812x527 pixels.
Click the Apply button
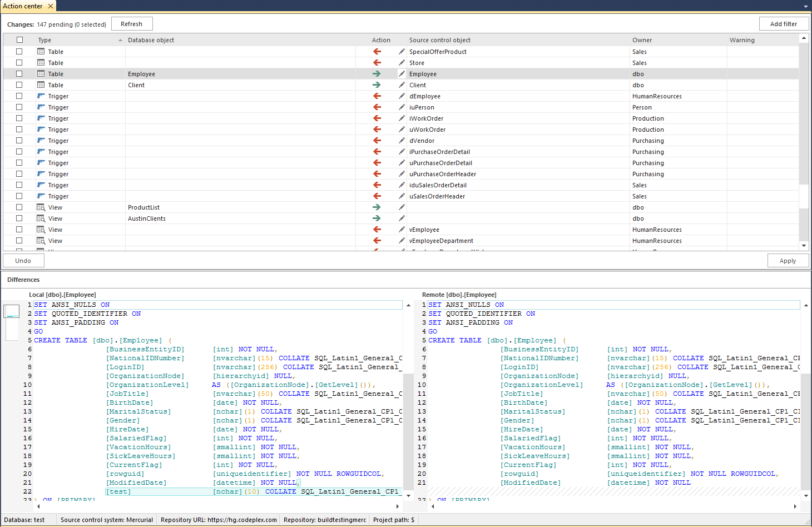coord(788,261)
